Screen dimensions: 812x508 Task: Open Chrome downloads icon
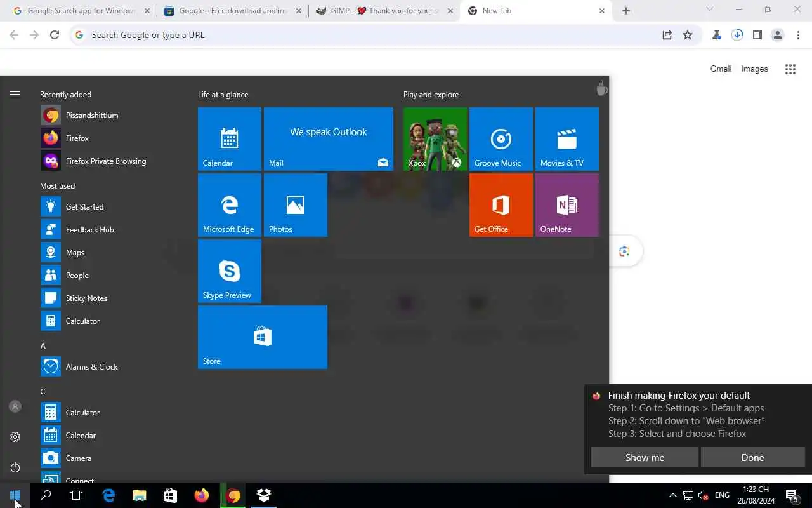737,35
